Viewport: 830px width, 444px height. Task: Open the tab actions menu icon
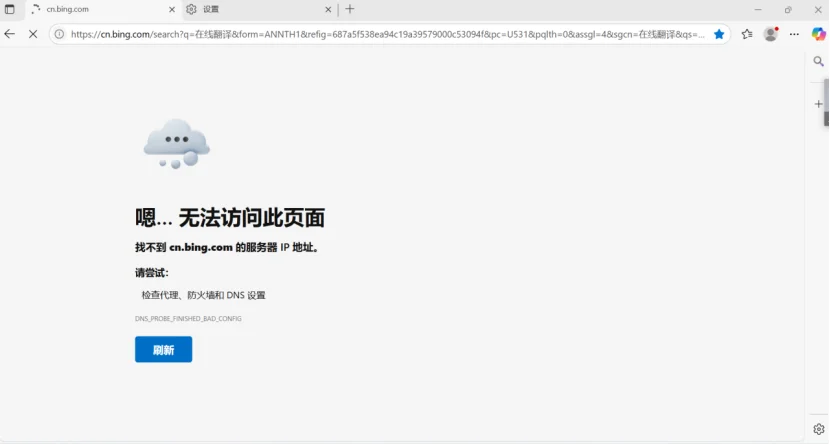10,9
